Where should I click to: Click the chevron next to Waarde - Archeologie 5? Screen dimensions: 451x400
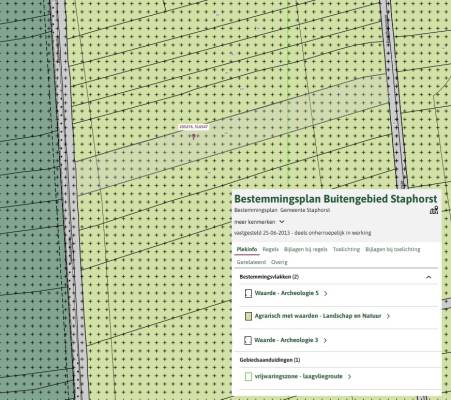point(326,293)
